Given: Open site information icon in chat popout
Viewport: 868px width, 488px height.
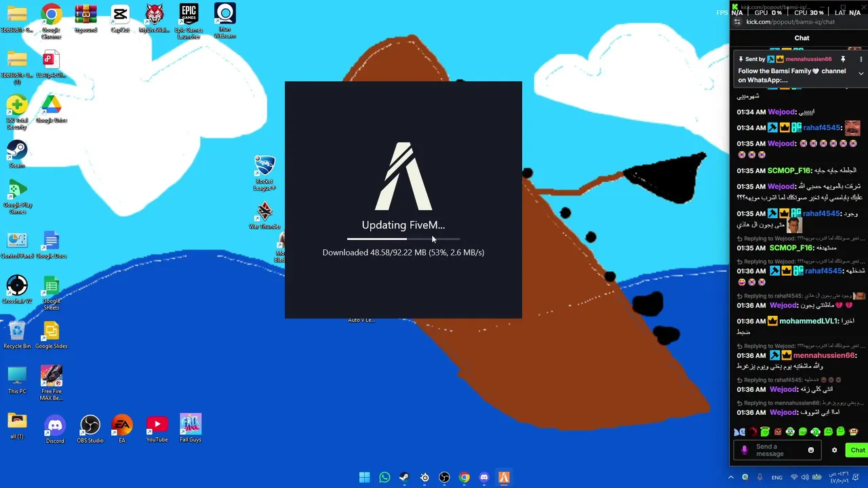Looking at the screenshot, I should (x=736, y=22).
